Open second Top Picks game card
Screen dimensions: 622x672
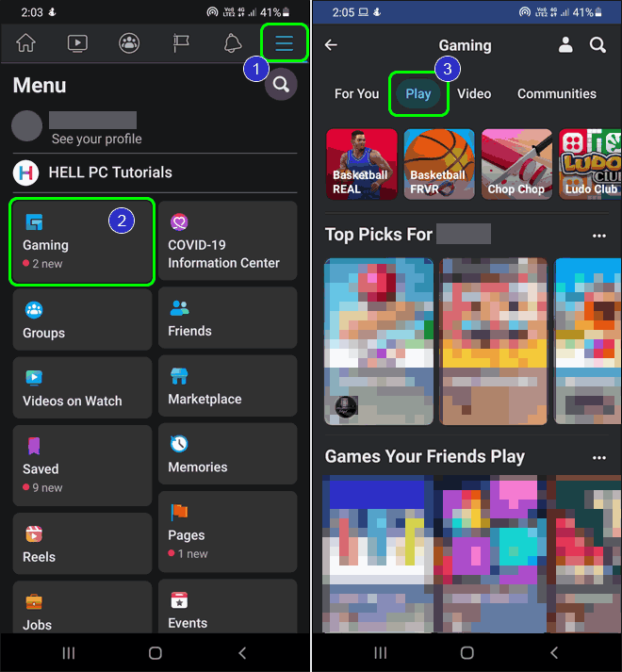[494, 341]
